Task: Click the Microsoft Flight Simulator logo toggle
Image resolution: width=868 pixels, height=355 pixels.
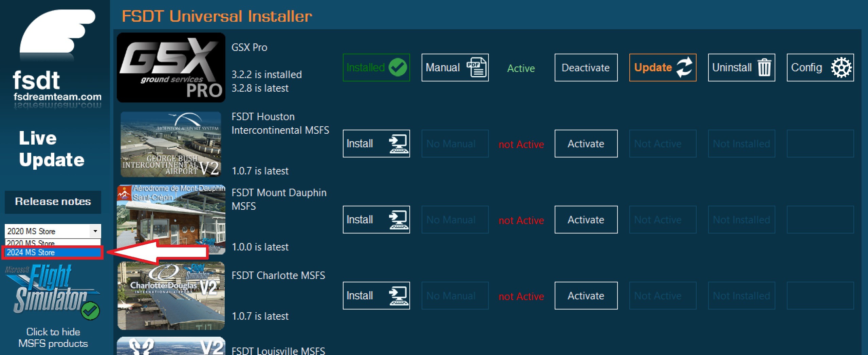Action: point(53,292)
